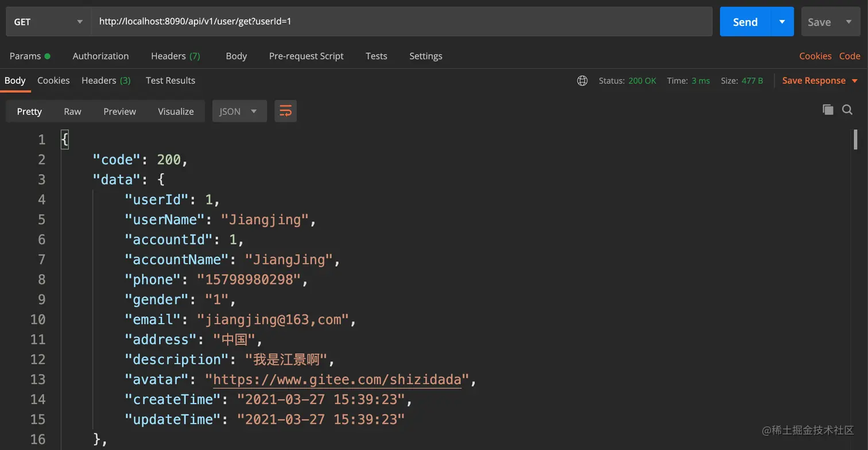The image size is (868, 450).
Task: Click the "data" key on line 3
Action: (x=117, y=180)
